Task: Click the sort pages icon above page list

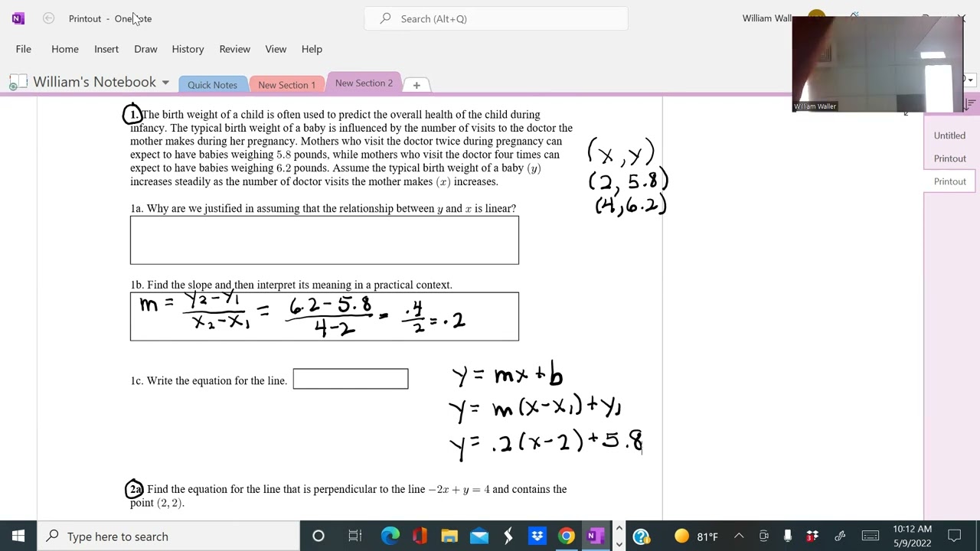Action: (970, 103)
